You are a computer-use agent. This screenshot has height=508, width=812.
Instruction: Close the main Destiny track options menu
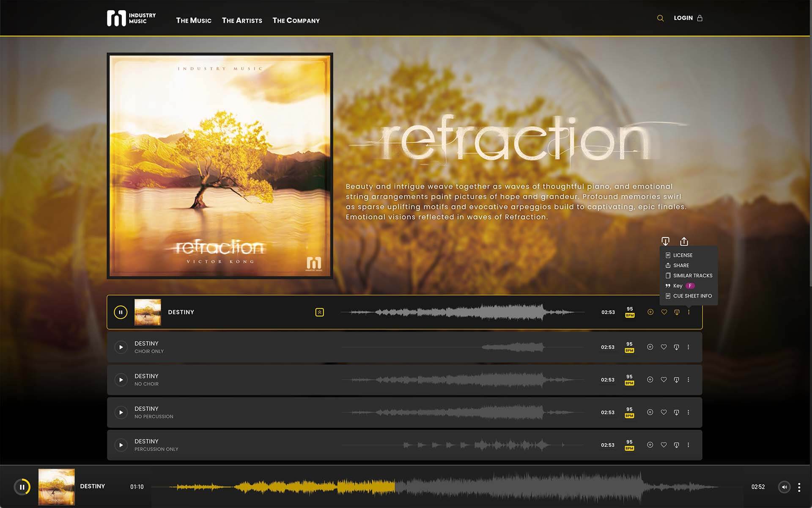pos(689,312)
